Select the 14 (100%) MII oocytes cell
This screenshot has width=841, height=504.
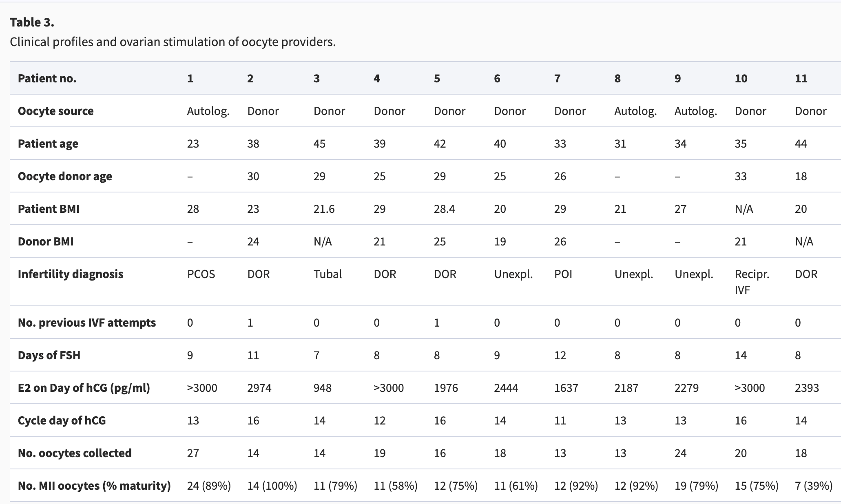tap(272, 486)
